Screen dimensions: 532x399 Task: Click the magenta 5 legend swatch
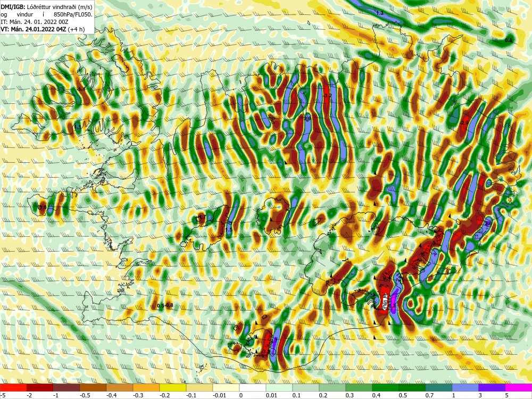pyautogui.click(x=519, y=387)
